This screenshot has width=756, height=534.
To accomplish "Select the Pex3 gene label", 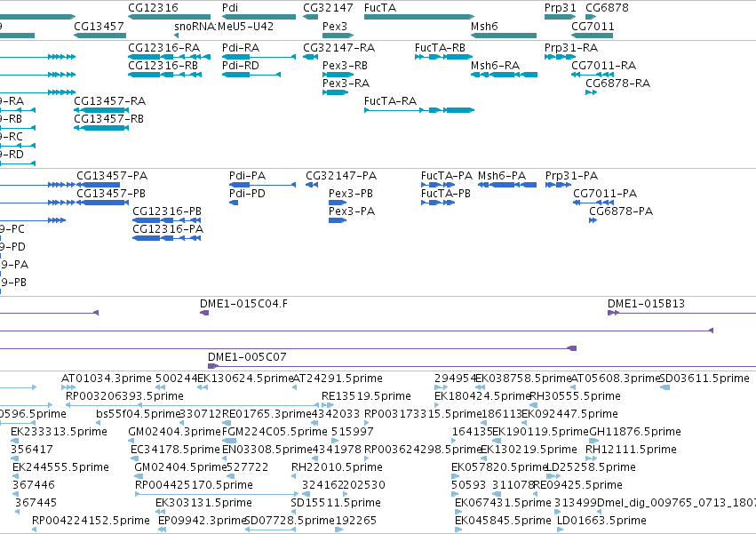I will pos(335,26).
